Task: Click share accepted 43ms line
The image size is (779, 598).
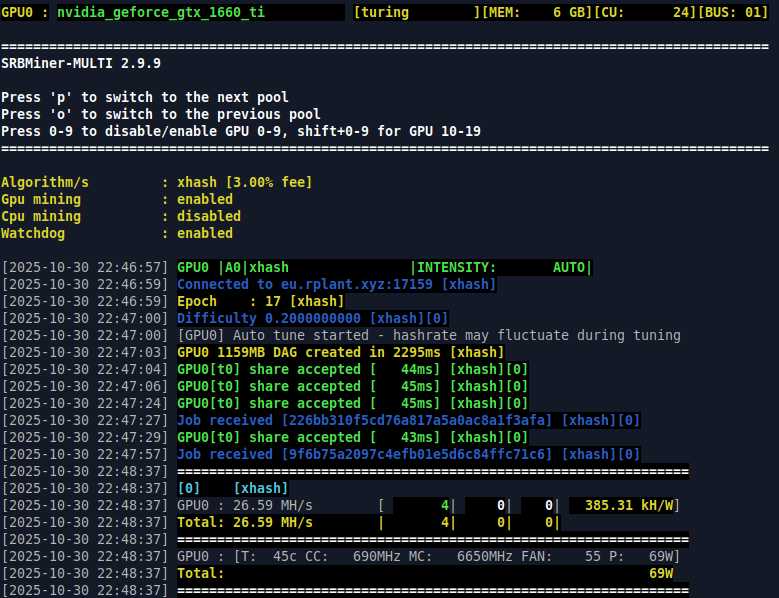Action: pos(352,437)
